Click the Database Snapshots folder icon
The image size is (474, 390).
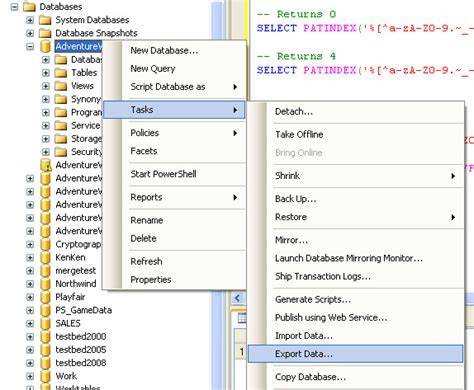pos(45,33)
